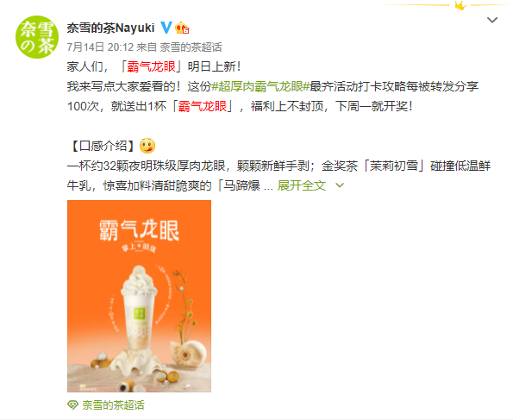
Task: Open the 奈雪的茶Nayuki profile name
Action: (110, 28)
